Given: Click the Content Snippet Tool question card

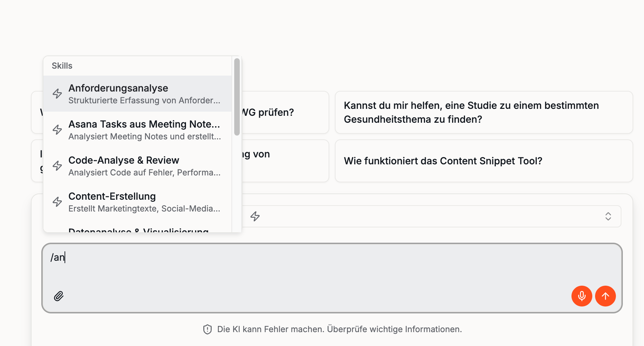Looking at the screenshot, I should 484,161.
